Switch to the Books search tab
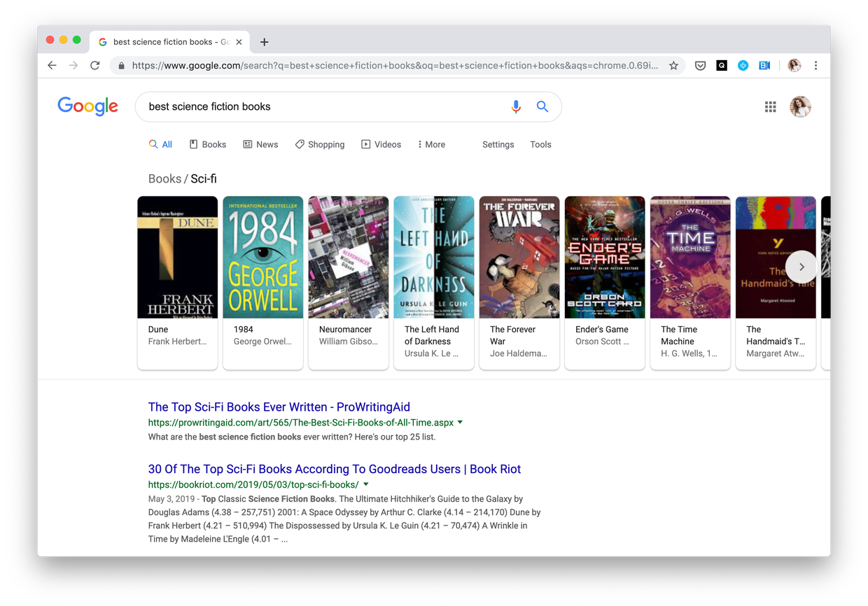This screenshot has width=868, height=606. (208, 144)
